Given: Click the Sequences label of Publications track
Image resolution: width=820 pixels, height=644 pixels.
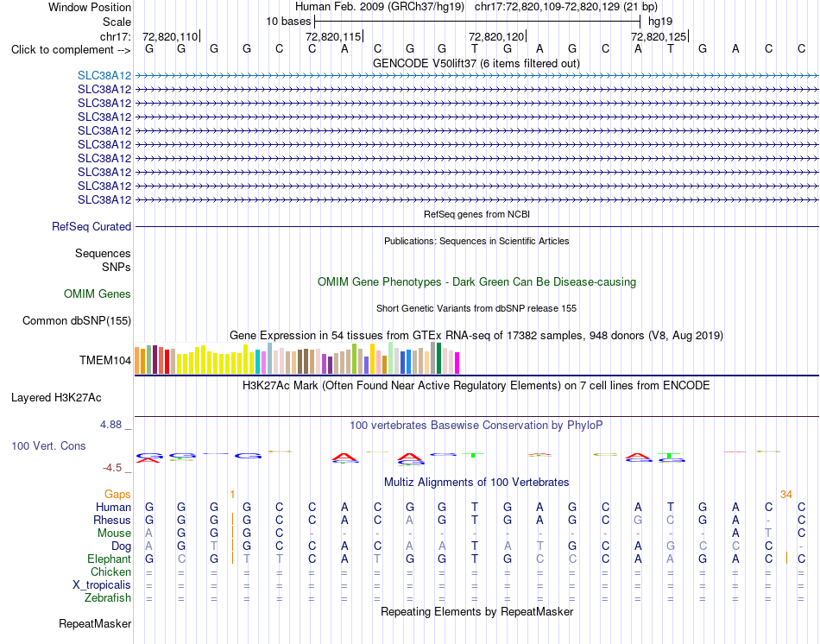Looking at the screenshot, I should (x=103, y=253).
